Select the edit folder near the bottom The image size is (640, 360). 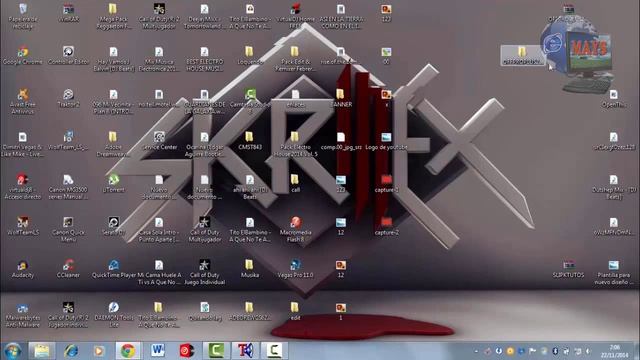pyautogui.click(x=295, y=311)
